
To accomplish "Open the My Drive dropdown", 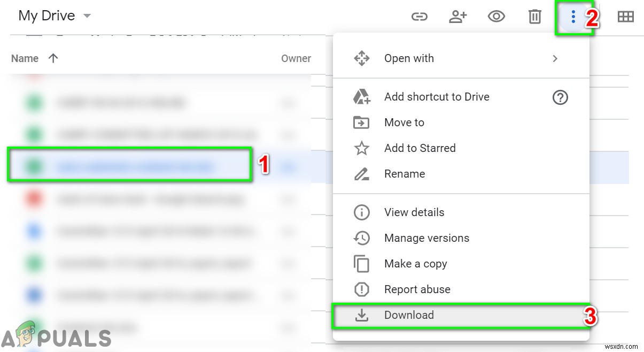I will pos(55,16).
